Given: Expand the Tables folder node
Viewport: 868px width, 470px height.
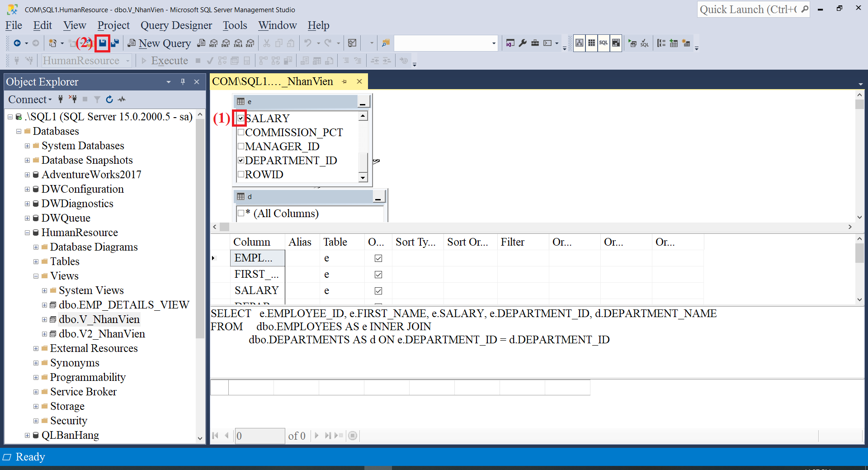Looking at the screenshot, I should (36, 261).
